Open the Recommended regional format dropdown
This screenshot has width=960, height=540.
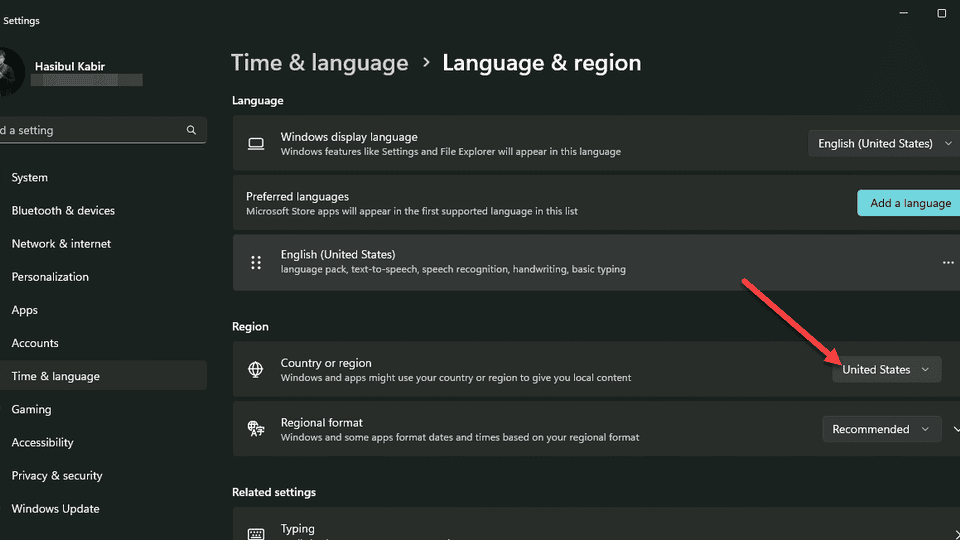882,429
